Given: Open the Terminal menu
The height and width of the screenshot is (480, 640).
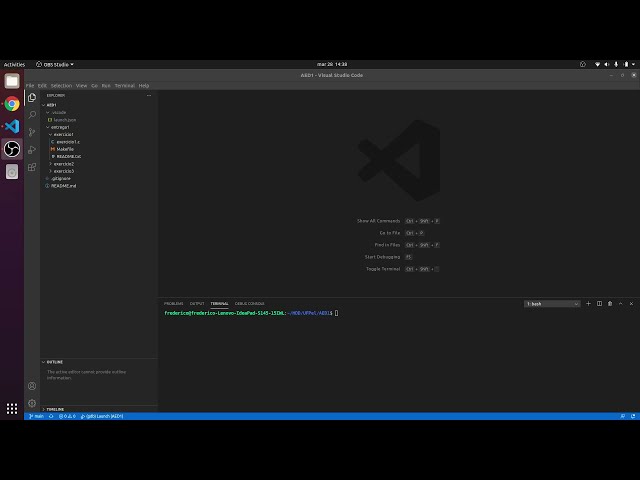Looking at the screenshot, I should [x=124, y=86].
